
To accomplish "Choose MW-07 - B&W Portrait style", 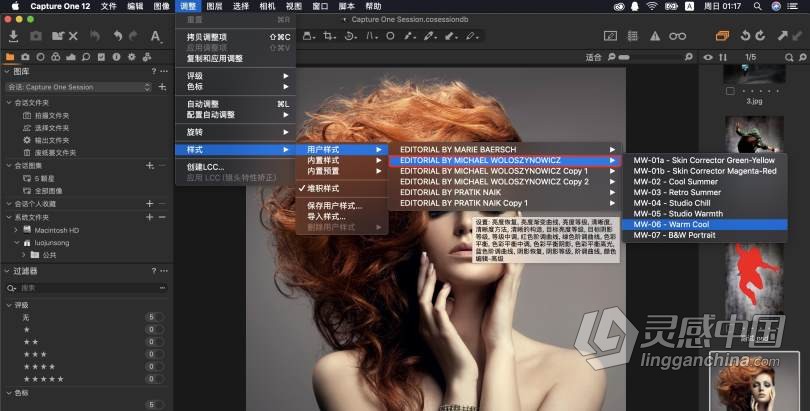I will (705, 235).
